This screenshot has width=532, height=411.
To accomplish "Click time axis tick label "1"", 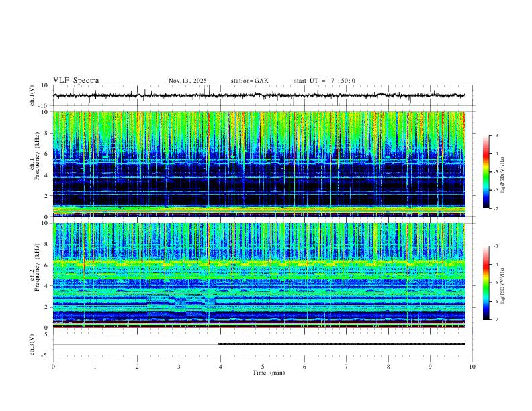I will tap(95, 367).
